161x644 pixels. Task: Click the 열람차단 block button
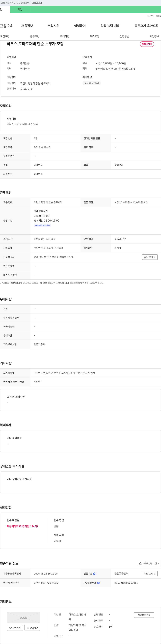32,628
